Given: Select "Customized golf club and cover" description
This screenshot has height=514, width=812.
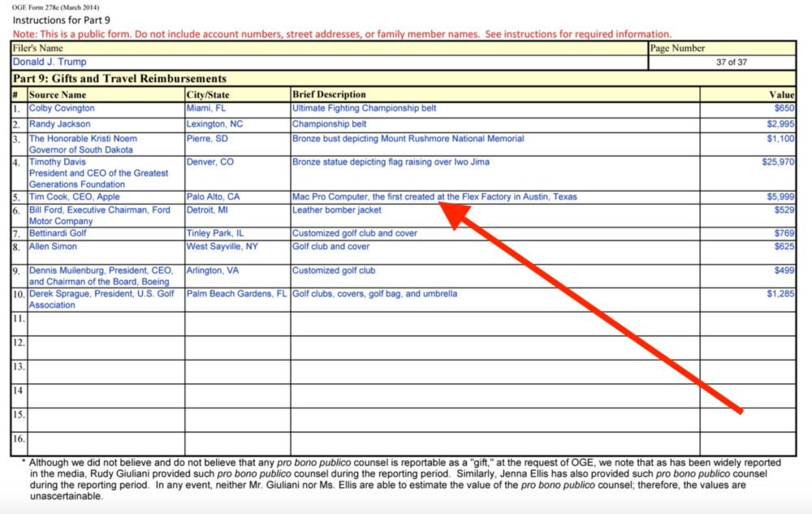Looking at the screenshot, I should point(355,233).
